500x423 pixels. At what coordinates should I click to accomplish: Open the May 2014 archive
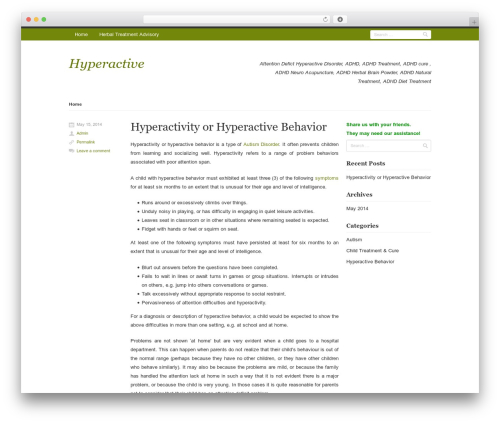pos(357,209)
